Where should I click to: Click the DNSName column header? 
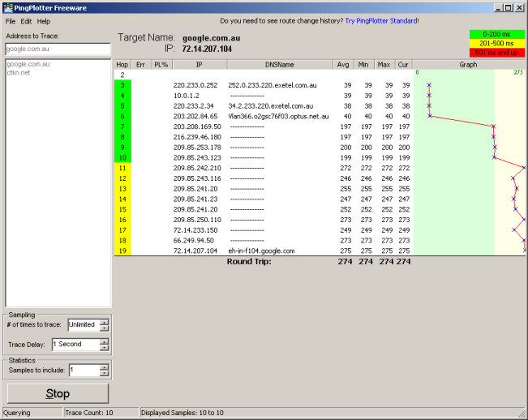pyautogui.click(x=280, y=65)
